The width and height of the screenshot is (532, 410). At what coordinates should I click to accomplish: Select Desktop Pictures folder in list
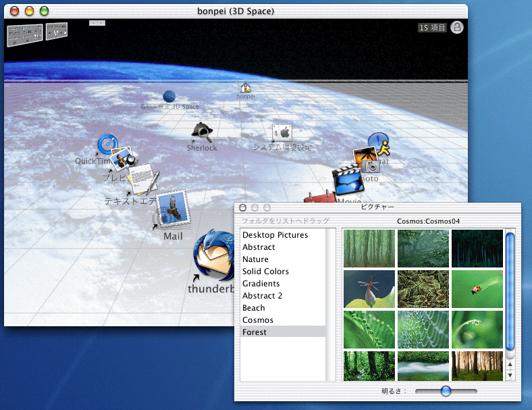click(283, 235)
